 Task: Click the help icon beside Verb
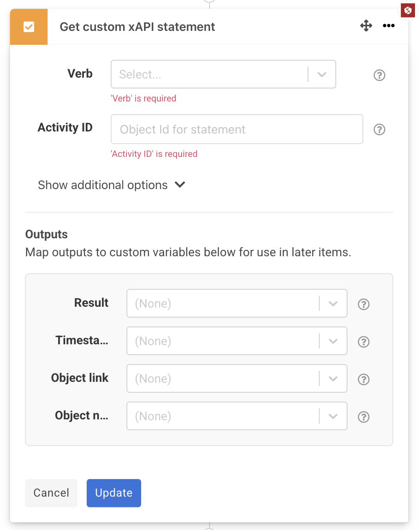click(379, 75)
